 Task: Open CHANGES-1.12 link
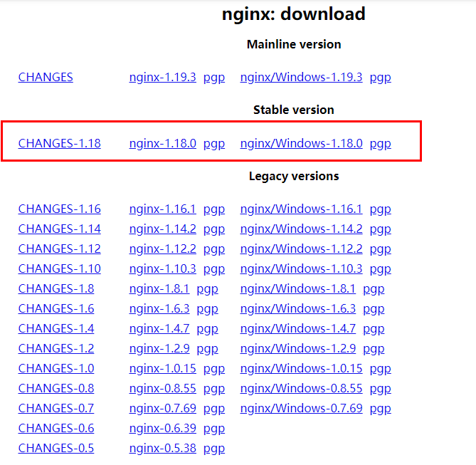60,249
